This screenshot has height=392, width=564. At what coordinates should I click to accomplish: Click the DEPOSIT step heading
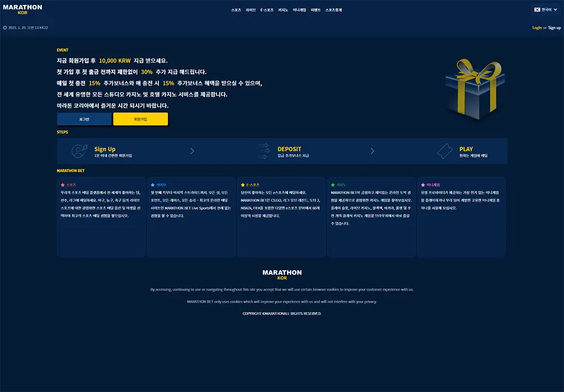click(x=289, y=149)
